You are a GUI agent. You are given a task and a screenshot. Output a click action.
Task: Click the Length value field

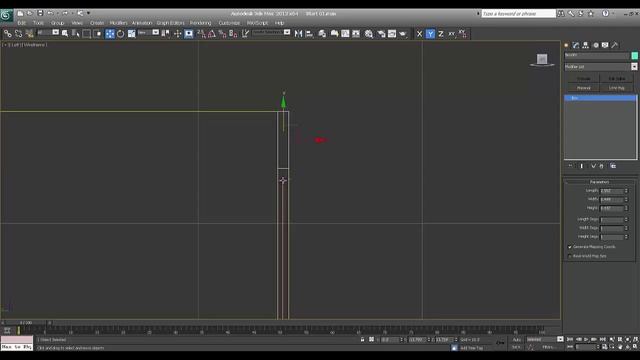click(x=611, y=191)
